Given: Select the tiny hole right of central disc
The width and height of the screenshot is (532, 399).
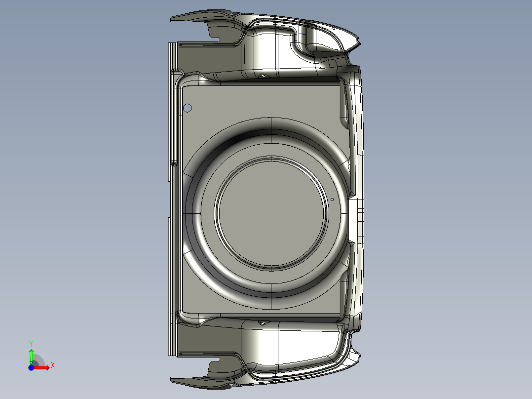Looking at the screenshot, I should (x=332, y=199).
